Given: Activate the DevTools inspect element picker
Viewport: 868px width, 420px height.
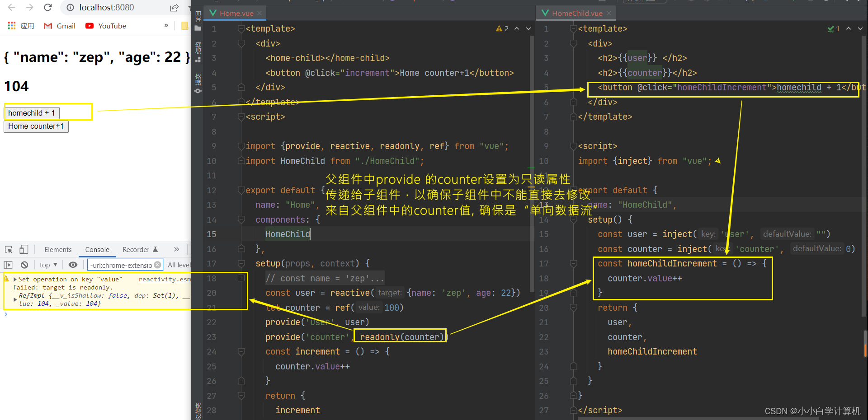Looking at the screenshot, I should [9, 249].
